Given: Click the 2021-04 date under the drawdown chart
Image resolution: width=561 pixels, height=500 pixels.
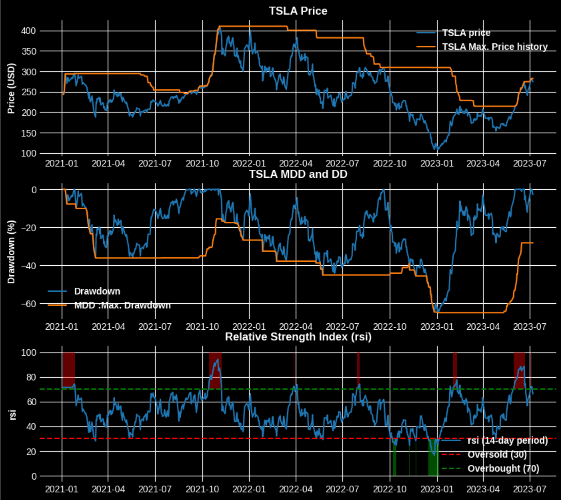Looking at the screenshot, I should click(x=108, y=327).
